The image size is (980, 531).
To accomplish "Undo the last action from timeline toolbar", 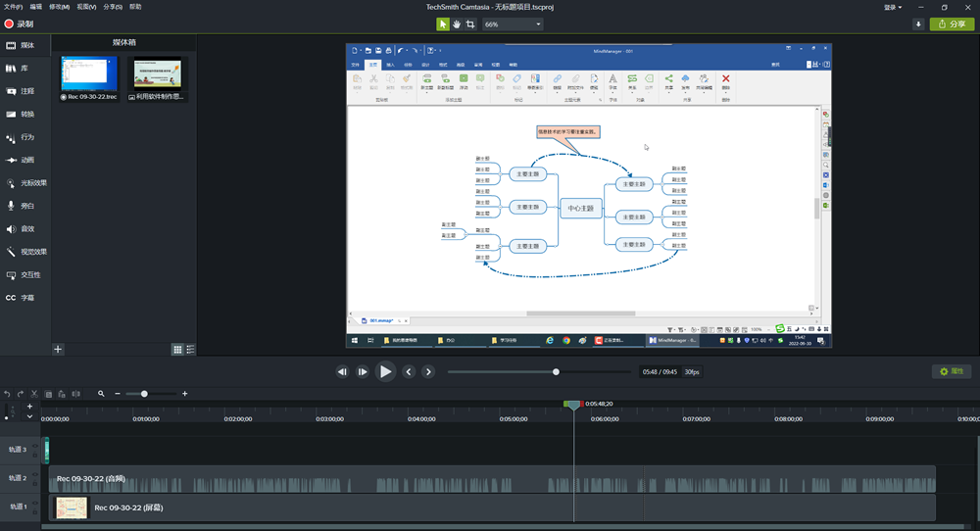I will tap(7, 394).
